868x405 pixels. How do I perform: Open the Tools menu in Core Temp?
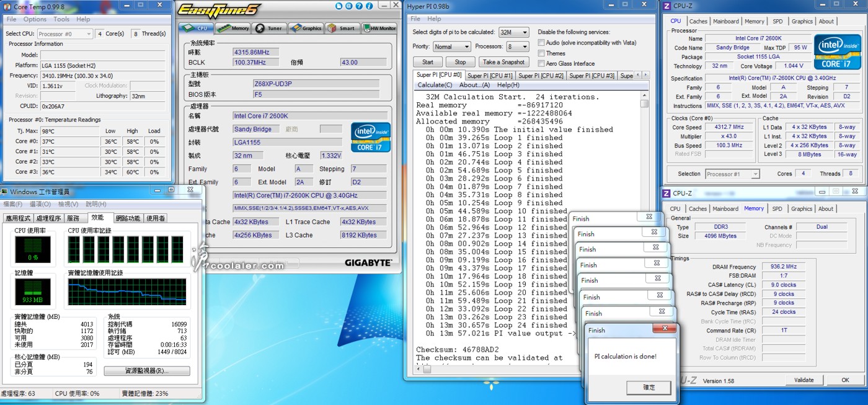[61, 19]
